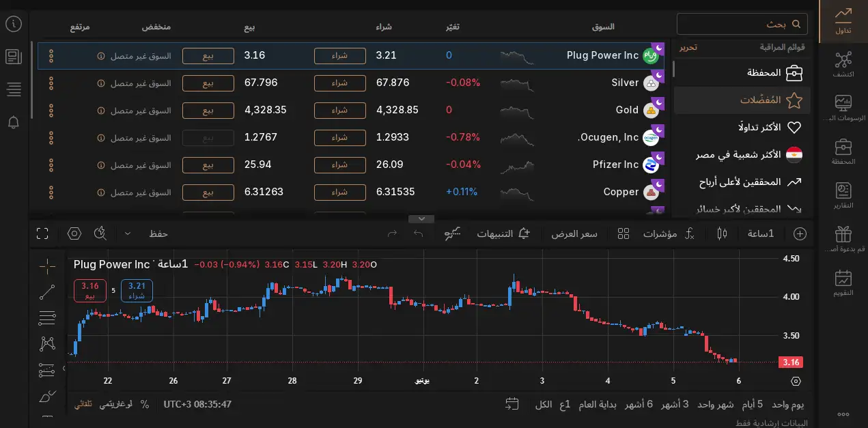This screenshot has height=428, width=868.
Task: Open the 1 hour (1ساعة) interval dropdown
Action: [761, 233]
